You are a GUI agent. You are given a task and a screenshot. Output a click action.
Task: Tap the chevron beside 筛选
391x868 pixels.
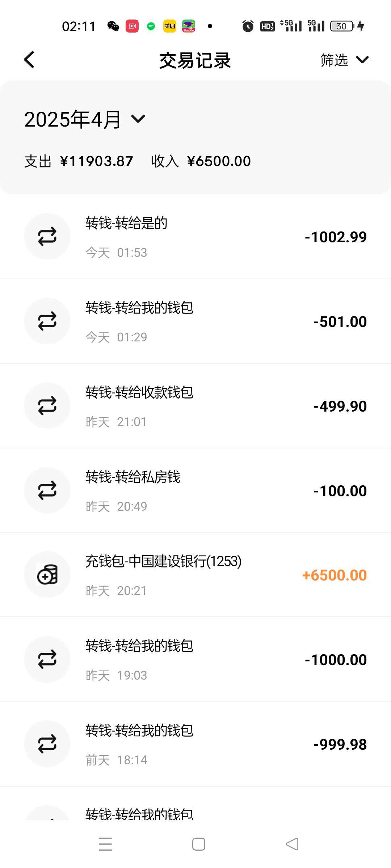[x=362, y=60]
